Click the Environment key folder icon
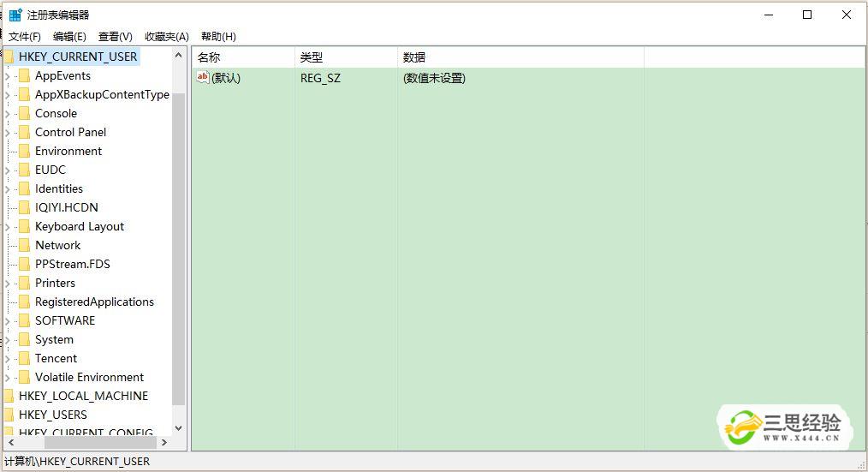 click(24, 151)
